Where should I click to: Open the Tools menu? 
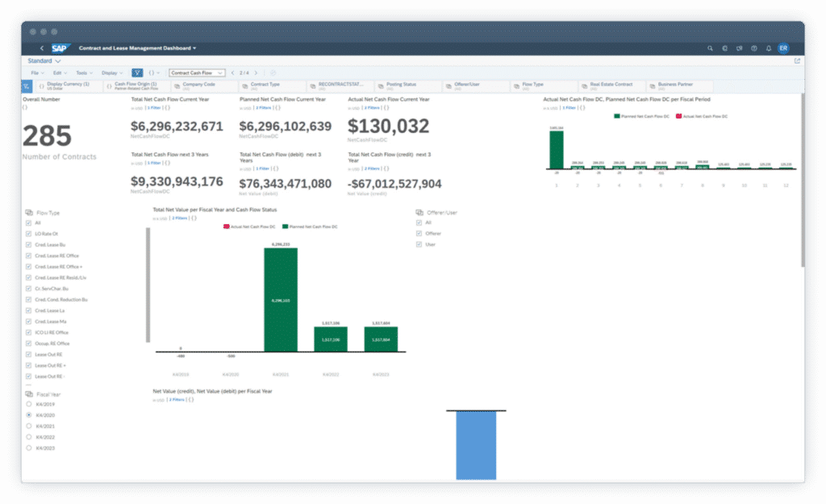83,73
